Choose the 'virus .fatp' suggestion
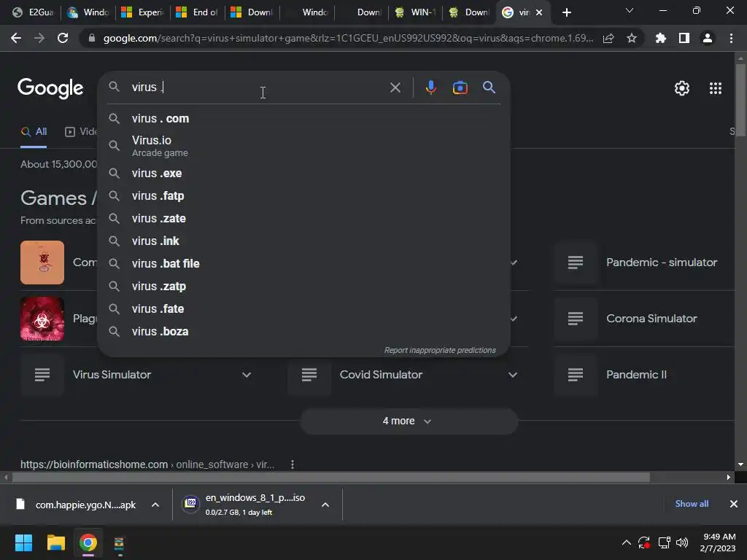 pyautogui.click(x=303, y=195)
